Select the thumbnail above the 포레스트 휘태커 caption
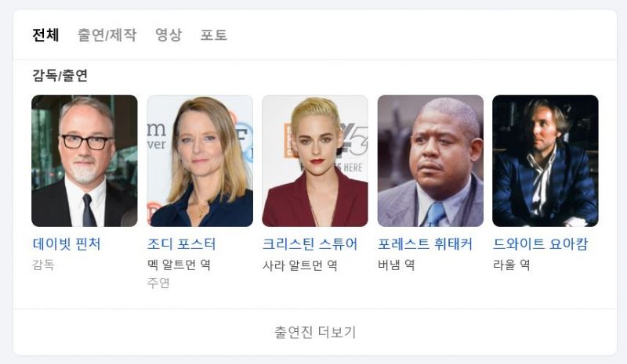The width and height of the screenshot is (627, 364). tap(430, 160)
